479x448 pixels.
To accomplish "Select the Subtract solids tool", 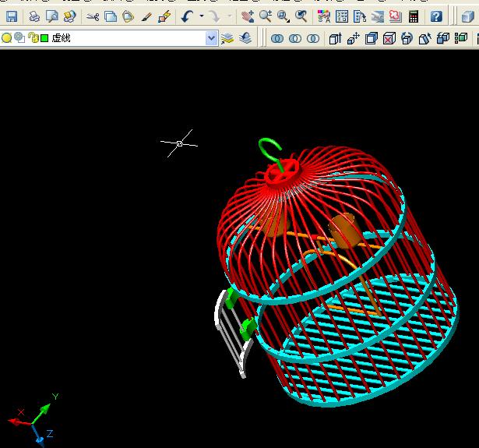I will pyautogui.click(x=295, y=38).
